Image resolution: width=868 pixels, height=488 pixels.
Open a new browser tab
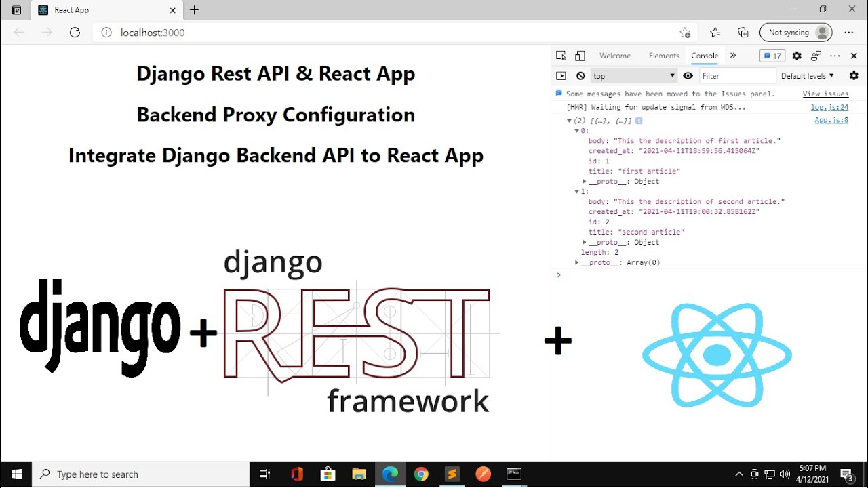click(x=195, y=10)
